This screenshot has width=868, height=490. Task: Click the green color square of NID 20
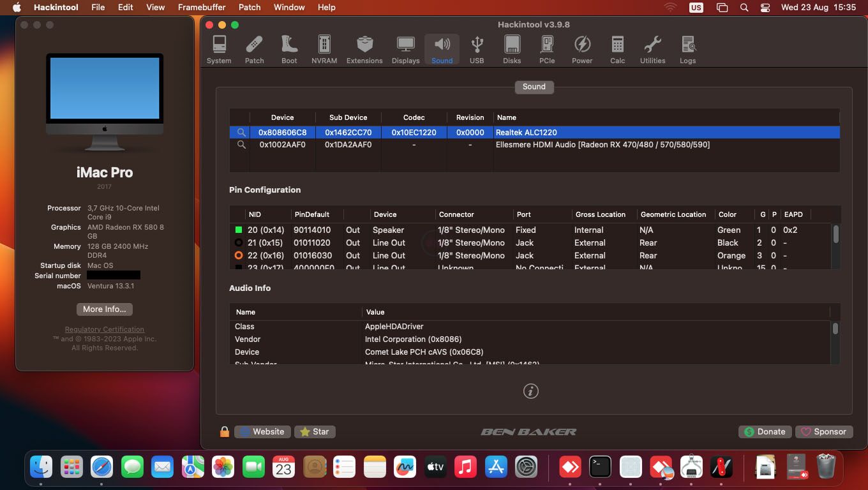(239, 230)
